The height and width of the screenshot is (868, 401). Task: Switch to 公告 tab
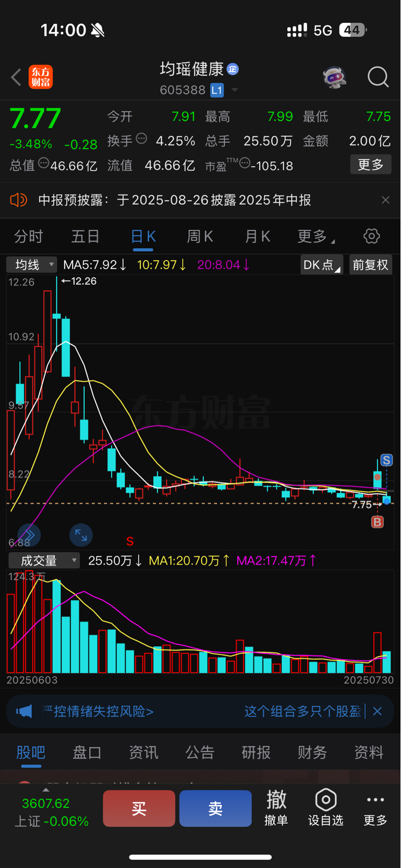[200, 752]
